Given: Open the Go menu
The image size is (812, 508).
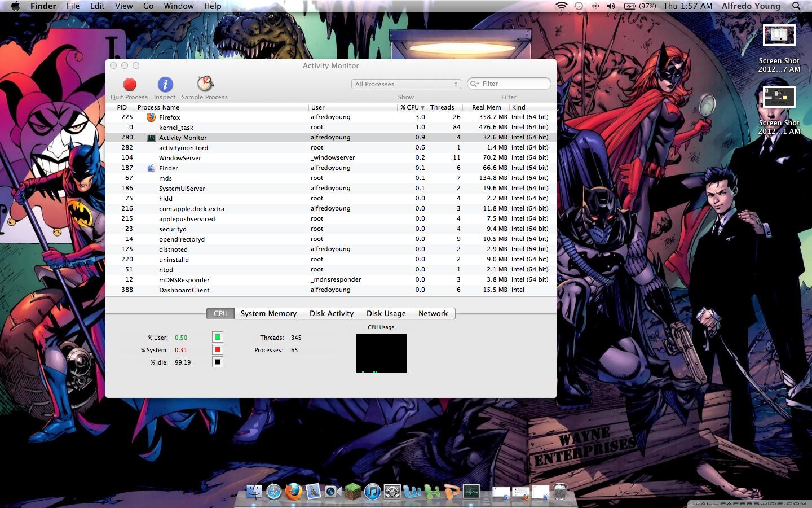Looking at the screenshot, I should coord(148,6).
